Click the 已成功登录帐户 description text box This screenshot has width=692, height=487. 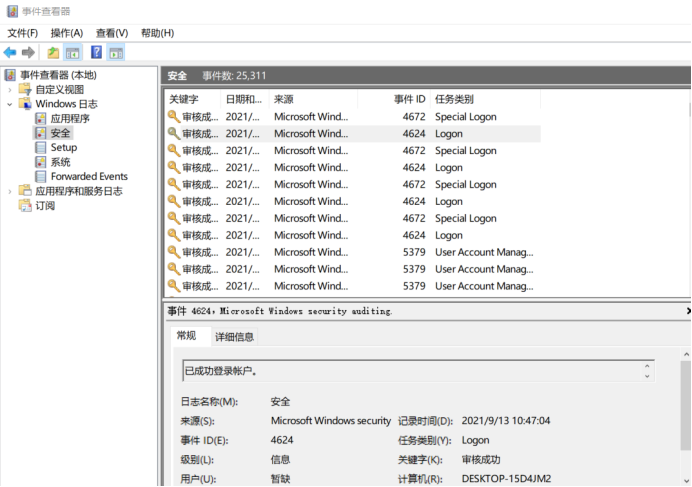coord(418,371)
